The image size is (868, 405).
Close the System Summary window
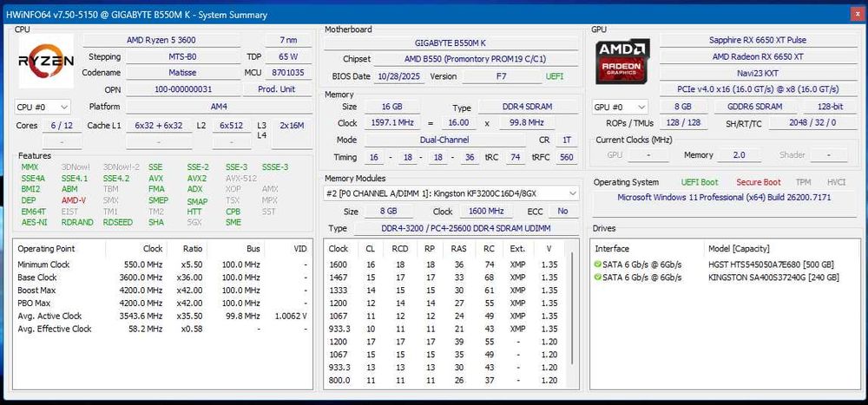856,15
